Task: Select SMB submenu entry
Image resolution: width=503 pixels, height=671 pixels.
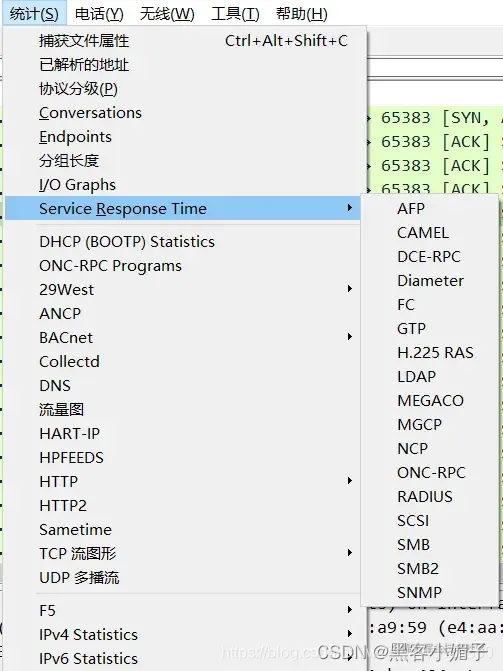Action: [430, 544]
